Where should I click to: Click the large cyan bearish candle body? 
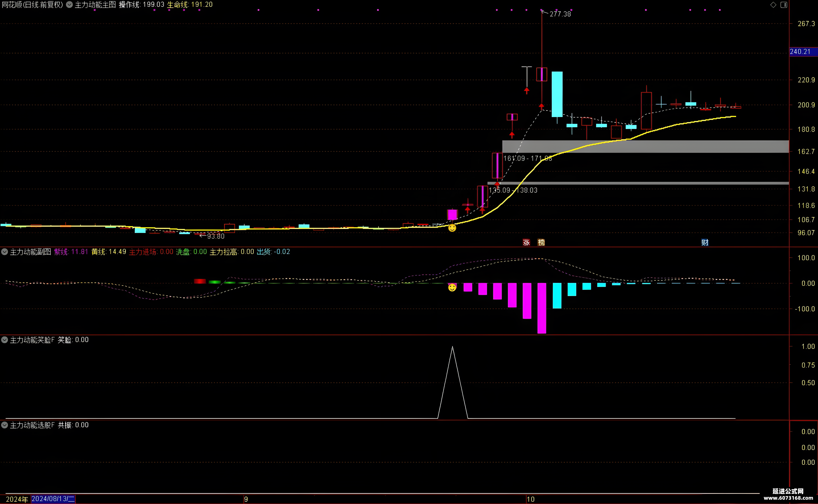click(557, 94)
